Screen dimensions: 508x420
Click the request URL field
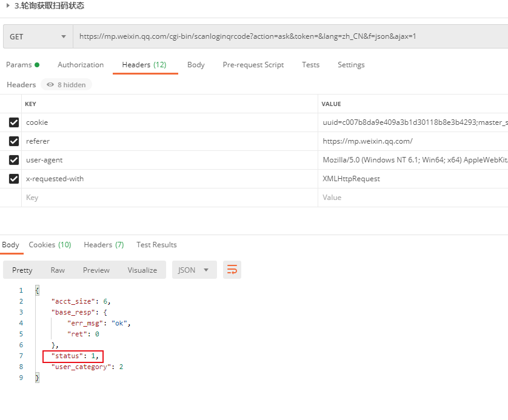[290, 36]
